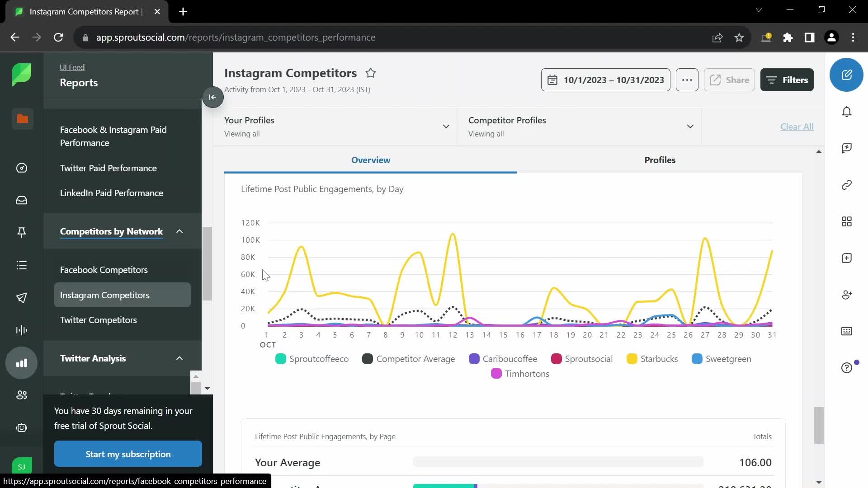Click the Share button
This screenshot has width=868, height=488.
[730, 79]
